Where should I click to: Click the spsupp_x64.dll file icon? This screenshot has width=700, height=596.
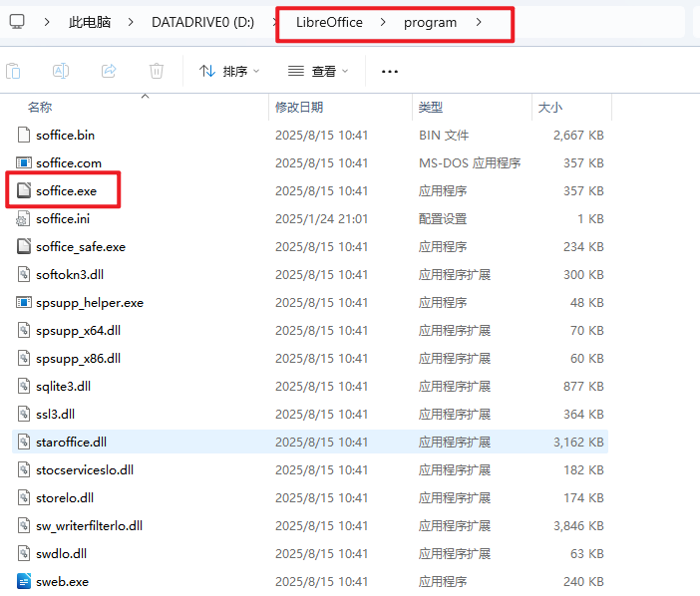[x=24, y=330]
